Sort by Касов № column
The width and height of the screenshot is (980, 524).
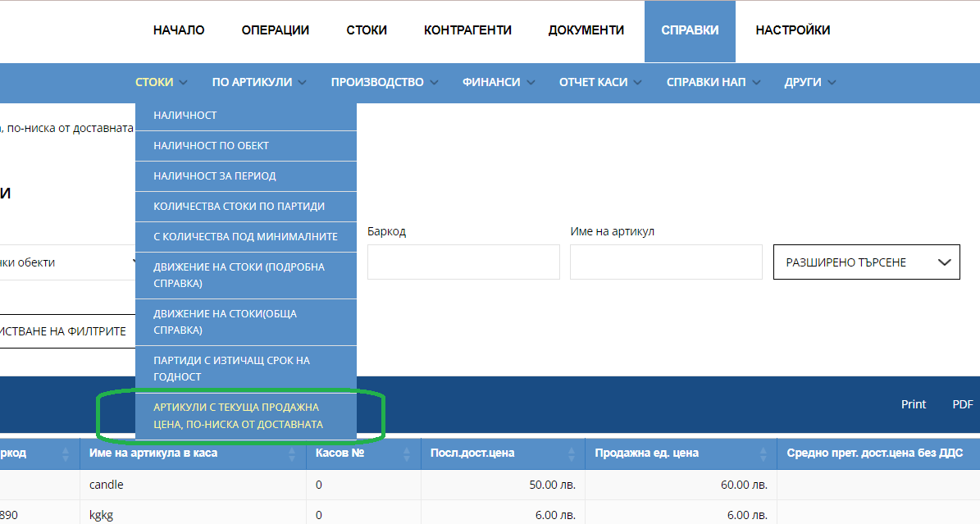click(363, 453)
